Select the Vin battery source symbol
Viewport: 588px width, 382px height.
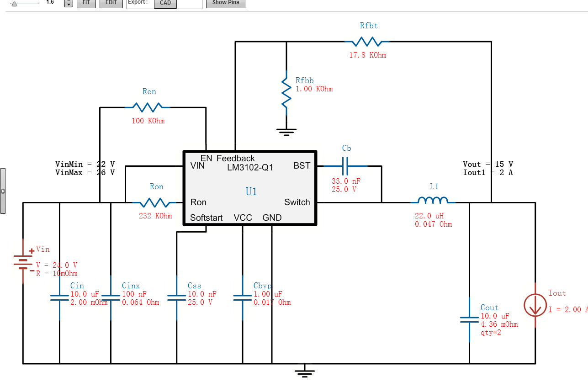pyautogui.click(x=23, y=262)
